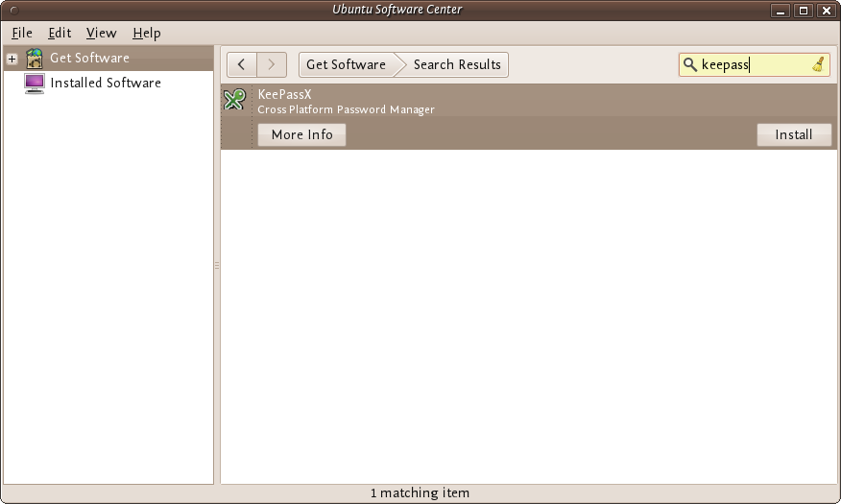
Task: Go forward using the right arrow button
Action: tap(272, 64)
